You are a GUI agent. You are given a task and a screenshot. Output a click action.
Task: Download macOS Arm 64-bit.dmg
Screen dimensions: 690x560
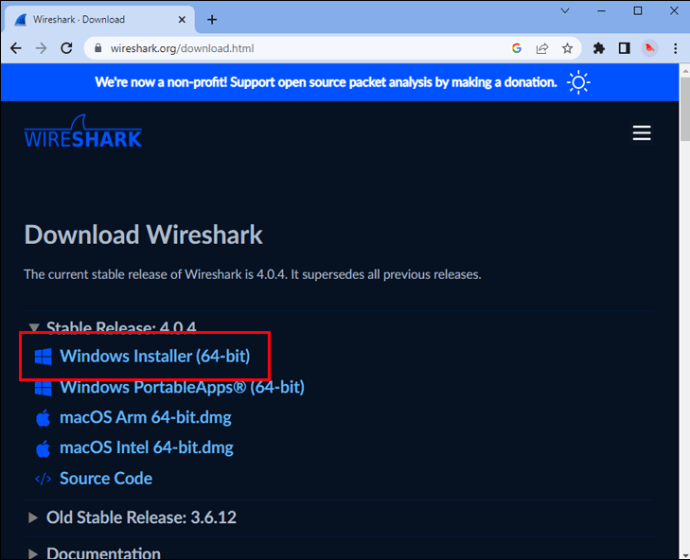pos(145,417)
